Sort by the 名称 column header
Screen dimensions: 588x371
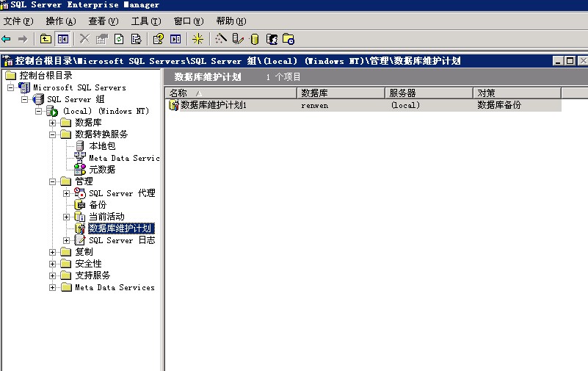231,93
